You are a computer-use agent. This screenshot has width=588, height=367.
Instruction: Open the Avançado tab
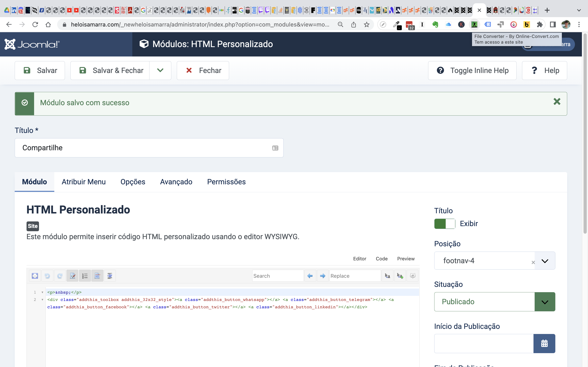click(176, 182)
